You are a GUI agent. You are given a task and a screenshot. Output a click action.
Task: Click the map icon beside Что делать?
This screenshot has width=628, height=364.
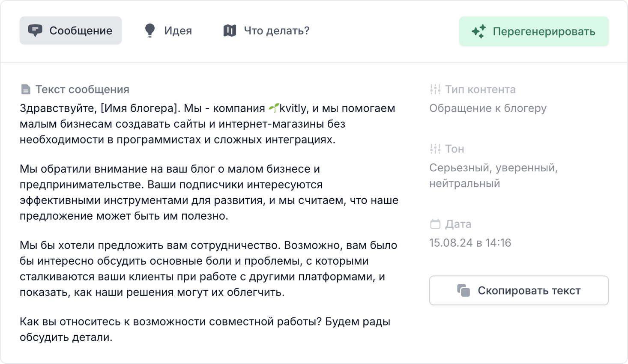pyautogui.click(x=230, y=30)
